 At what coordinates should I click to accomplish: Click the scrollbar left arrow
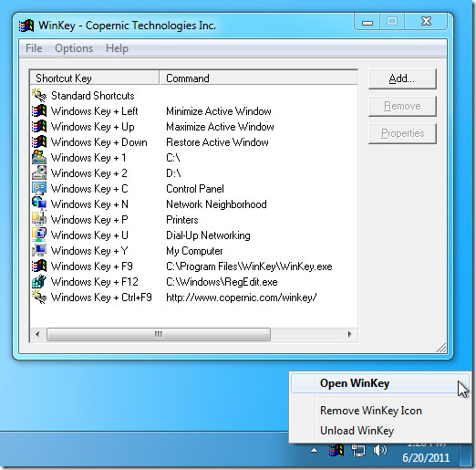pyautogui.click(x=37, y=334)
